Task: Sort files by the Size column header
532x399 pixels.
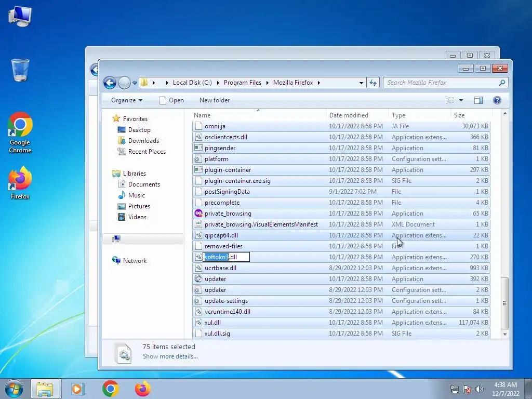Action: tap(471, 115)
